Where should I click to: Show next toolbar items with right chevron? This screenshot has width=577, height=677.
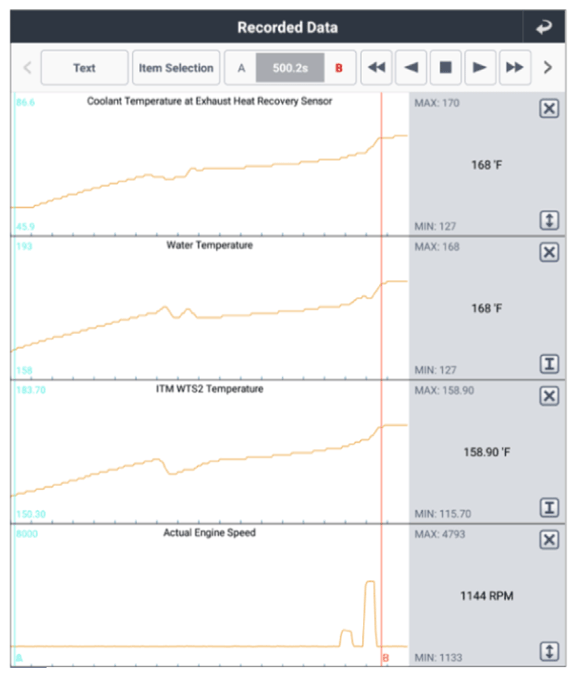pyautogui.click(x=548, y=67)
